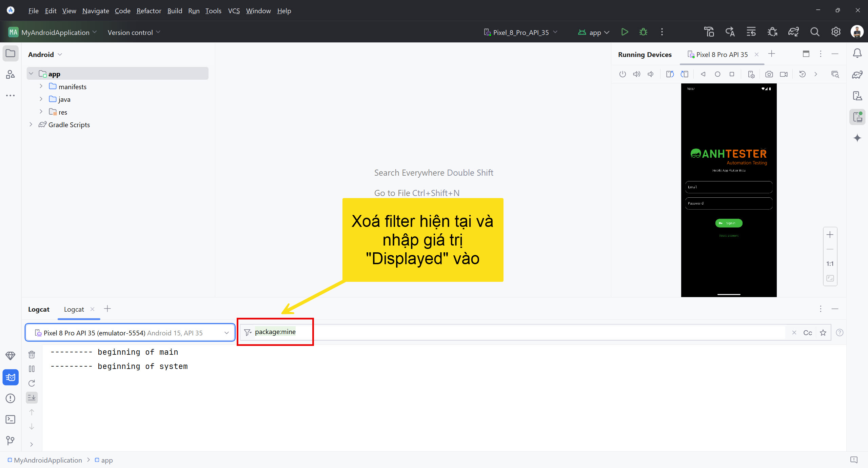The image size is (868, 468).
Task: Show more tool windows ellipsis in left sidebar
Action: point(11,96)
